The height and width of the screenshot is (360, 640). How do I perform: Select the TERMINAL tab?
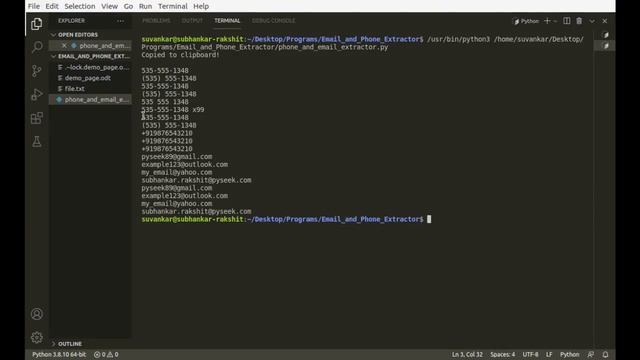point(227,21)
